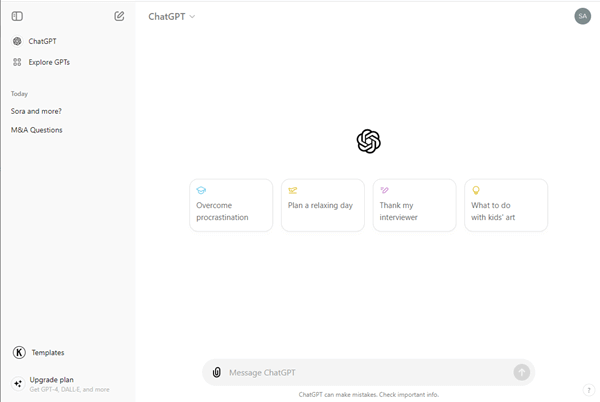600x402 pixels.
Task: Click the question mark help icon
Action: (589, 390)
